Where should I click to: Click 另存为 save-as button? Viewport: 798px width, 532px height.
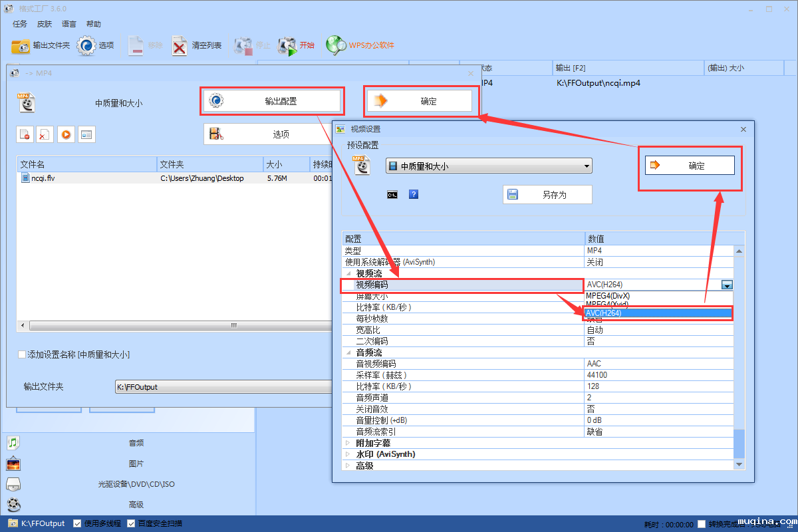pos(547,195)
